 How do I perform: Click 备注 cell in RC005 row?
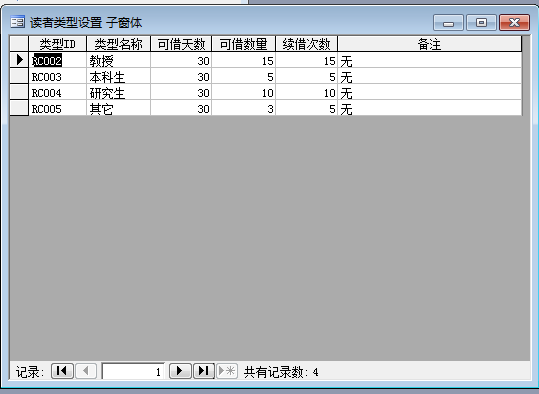(429, 108)
